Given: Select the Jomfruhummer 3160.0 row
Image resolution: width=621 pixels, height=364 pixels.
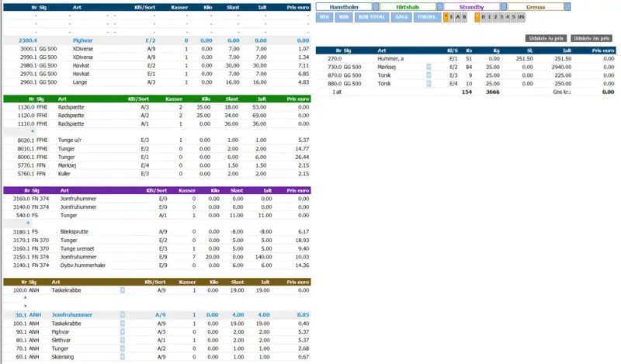Looking at the screenshot, I should (157, 199).
